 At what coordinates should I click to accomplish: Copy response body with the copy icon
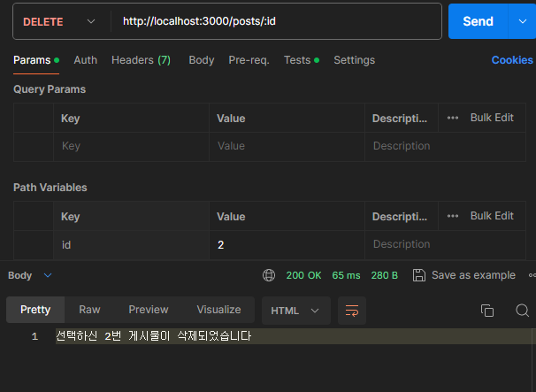pyautogui.click(x=487, y=311)
